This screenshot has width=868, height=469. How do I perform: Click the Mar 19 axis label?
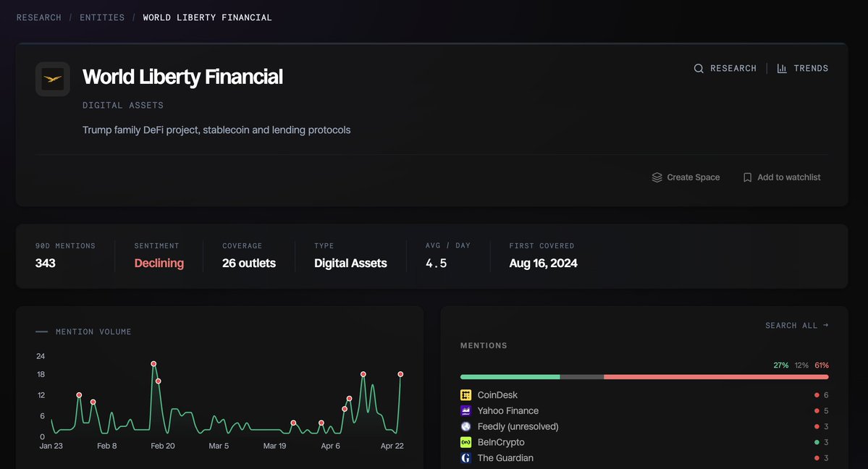[274, 446]
